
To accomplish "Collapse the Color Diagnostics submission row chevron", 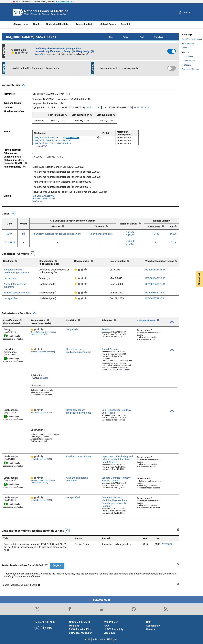I will tap(172, 411).
